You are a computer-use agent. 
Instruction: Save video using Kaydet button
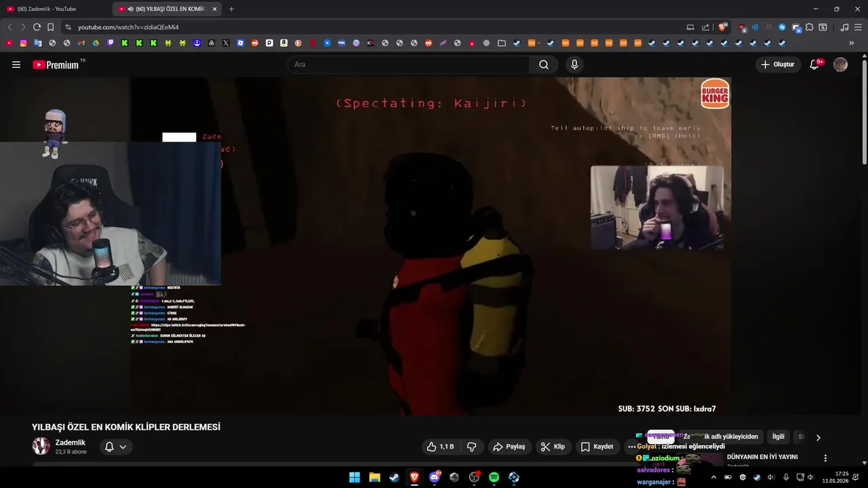pyautogui.click(x=597, y=447)
